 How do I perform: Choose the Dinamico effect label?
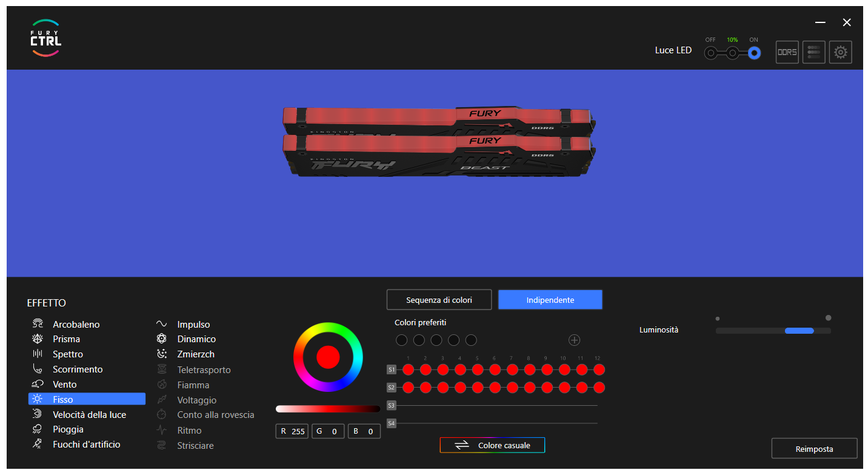click(196, 339)
